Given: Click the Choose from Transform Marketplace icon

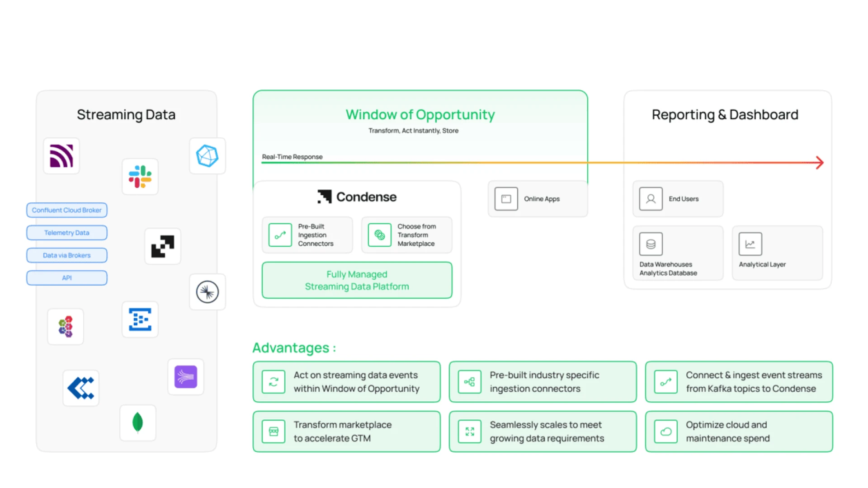Looking at the screenshot, I should point(379,235).
